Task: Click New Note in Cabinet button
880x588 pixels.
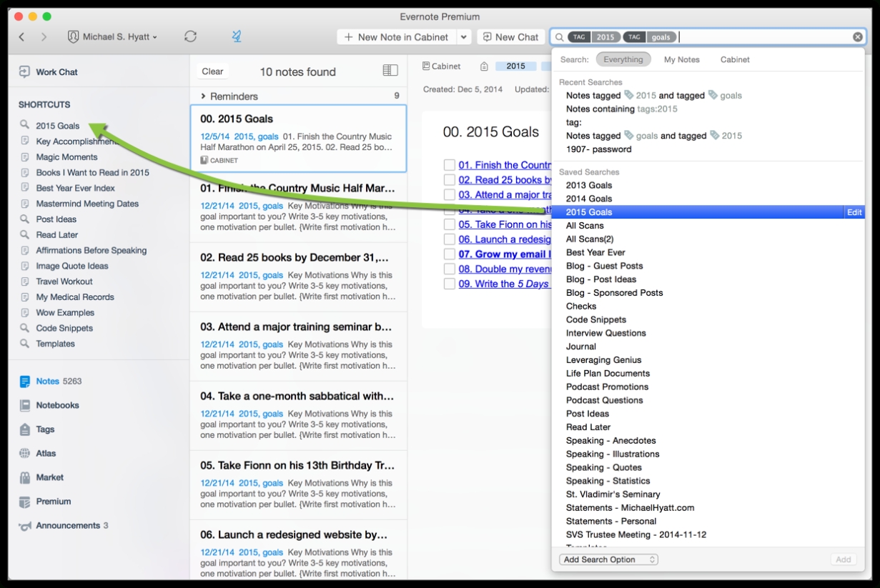Action: (396, 37)
